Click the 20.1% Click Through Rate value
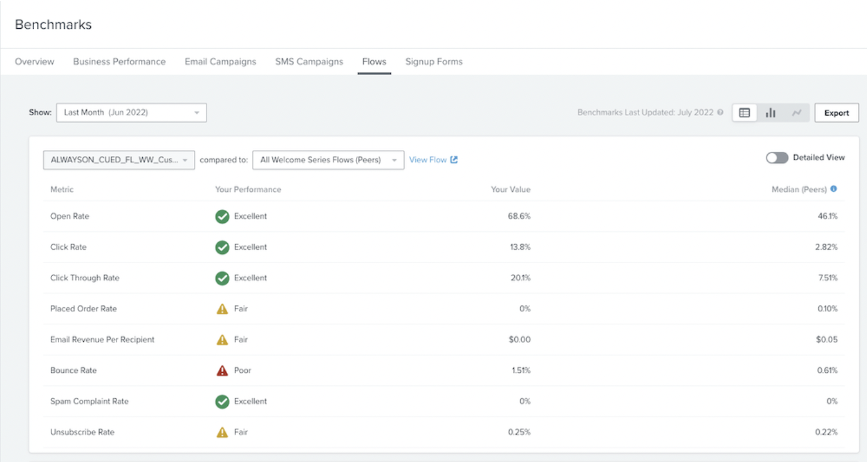The image size is (868, 462). pos(520,278)
